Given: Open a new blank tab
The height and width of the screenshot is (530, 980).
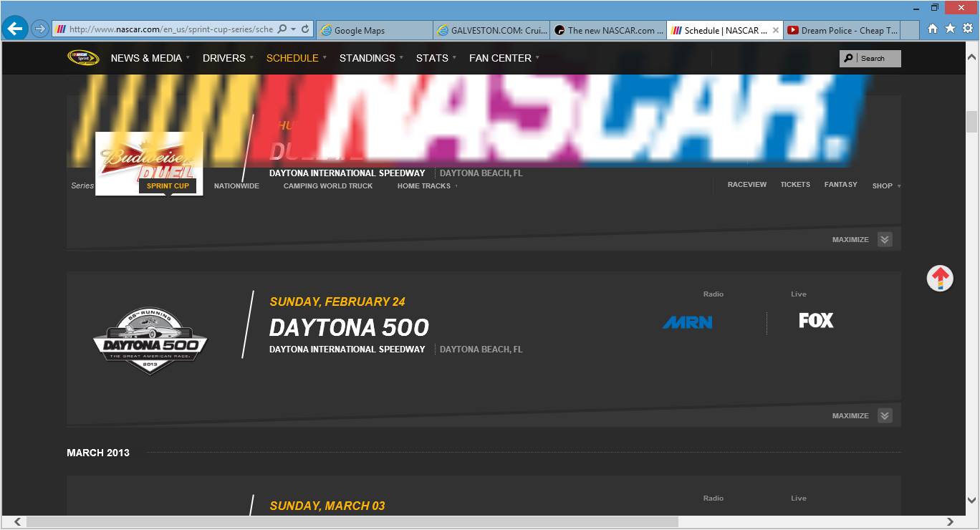Looking at the screenshot, I should point(910,30).
